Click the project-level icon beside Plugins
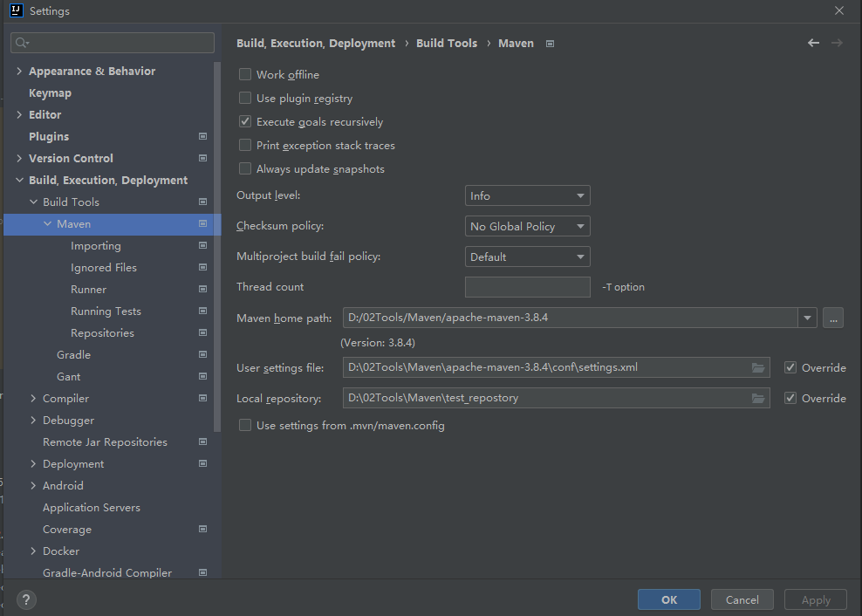 click(x=203, y=136)
